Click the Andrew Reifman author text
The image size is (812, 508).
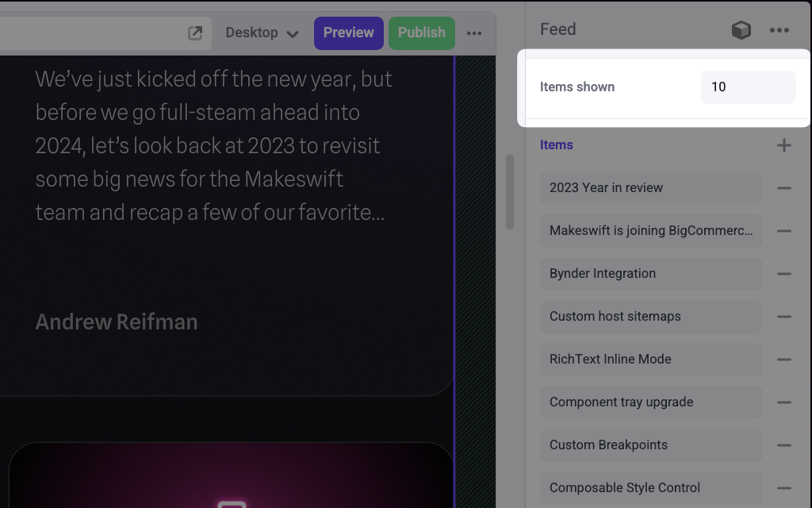(x=117, y=322)
